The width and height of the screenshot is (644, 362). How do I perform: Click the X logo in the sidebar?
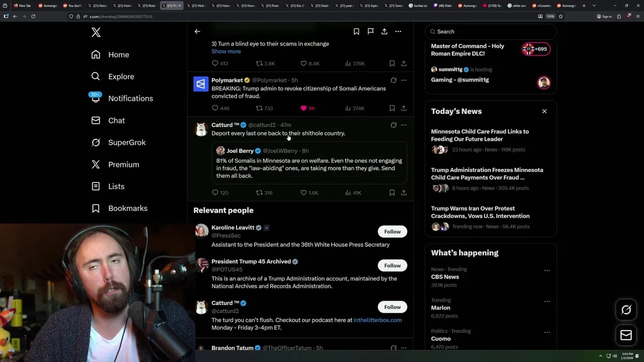pos(96,33)
